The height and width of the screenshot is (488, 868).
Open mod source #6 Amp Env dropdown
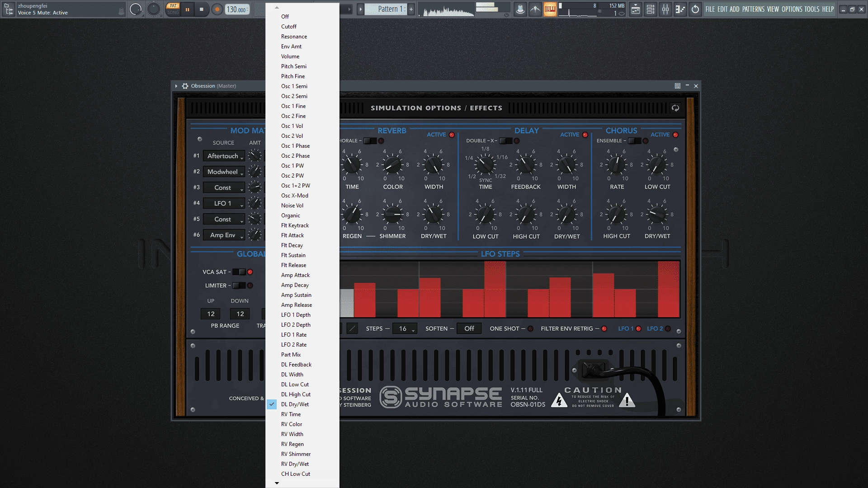[224, 235]
